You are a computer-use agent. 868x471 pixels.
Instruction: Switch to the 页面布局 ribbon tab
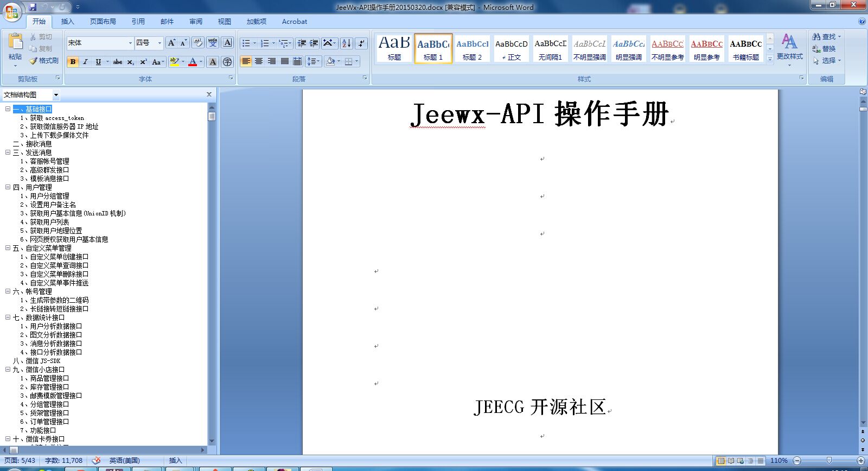click(x=103, y=22)
